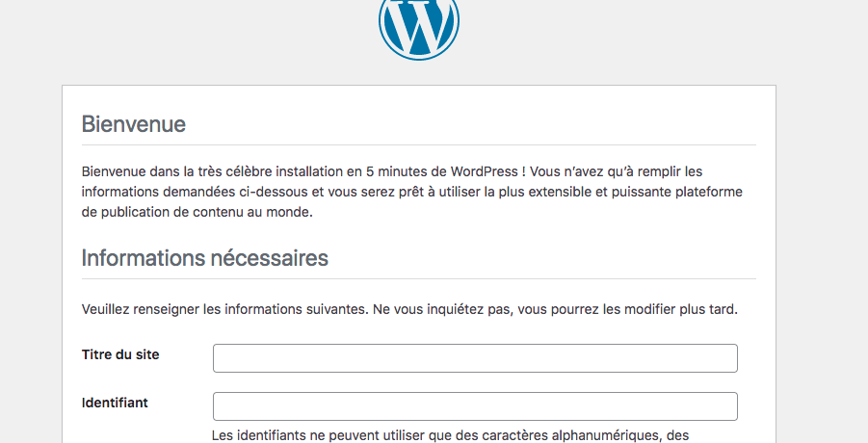Click the word 'WordPress' in welcome paragraph
Viewport: 868px width, 443px height.
point(485,171)
